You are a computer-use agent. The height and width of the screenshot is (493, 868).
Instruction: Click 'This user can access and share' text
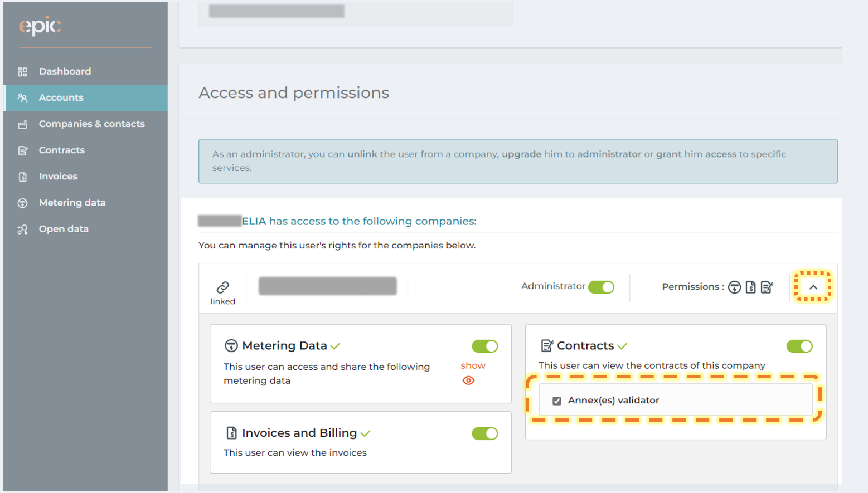pyautogui.click(x=327, y=374)
